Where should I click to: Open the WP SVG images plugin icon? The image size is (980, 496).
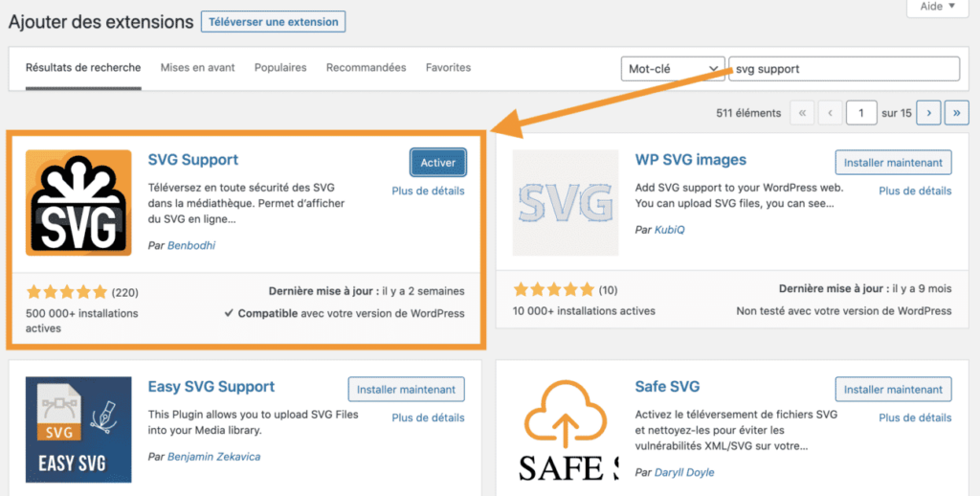[x=566, y=203]
